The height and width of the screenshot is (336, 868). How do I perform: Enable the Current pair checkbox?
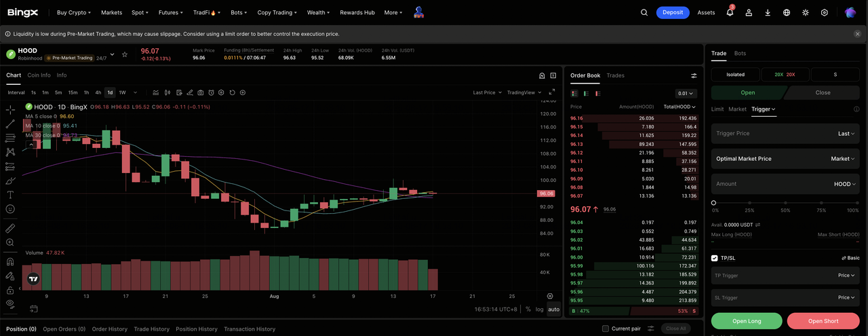[606, 329]
